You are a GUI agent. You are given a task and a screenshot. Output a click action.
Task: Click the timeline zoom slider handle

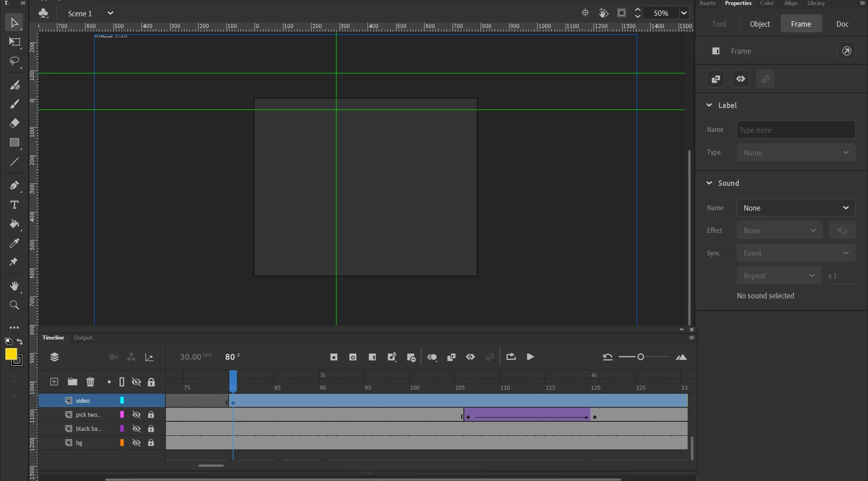pyautogui.click(x=641, y=357)
